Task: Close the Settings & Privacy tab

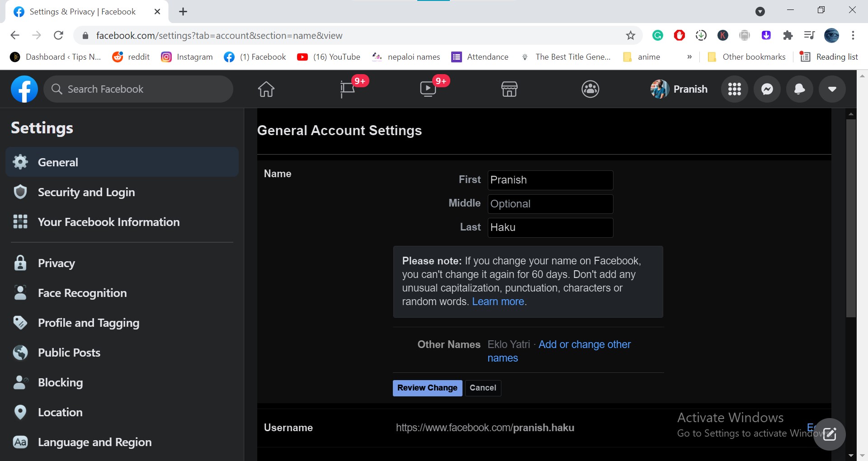Action: click(x=157, y=12)
